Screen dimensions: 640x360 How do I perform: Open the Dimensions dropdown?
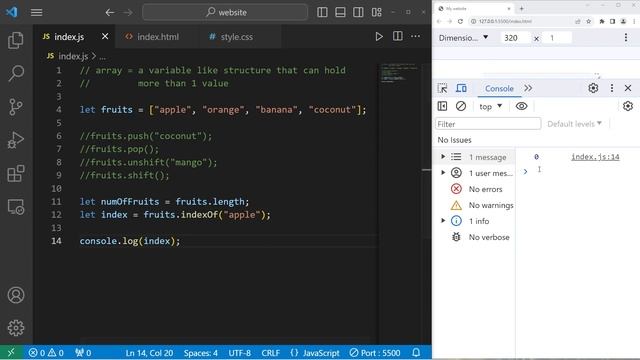click(463, 38)
